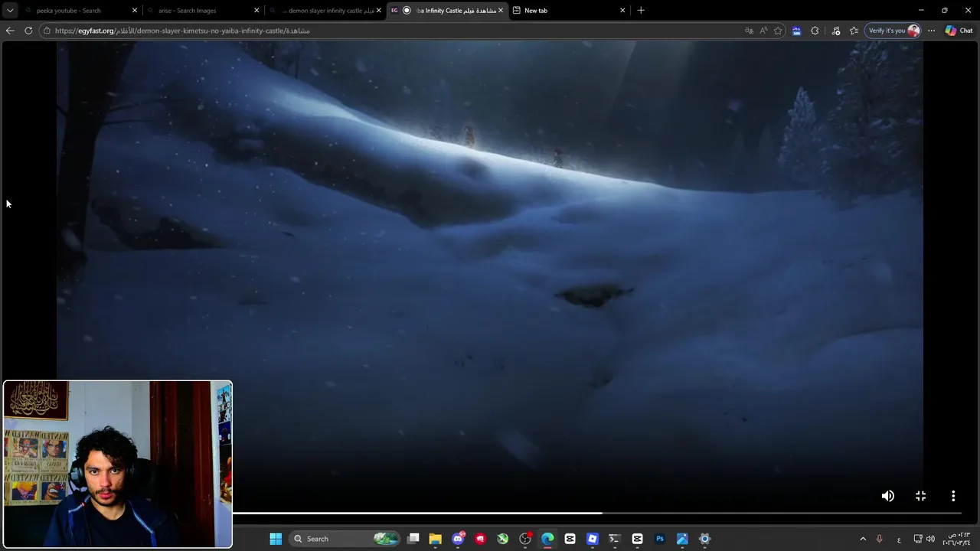This screenshot has height=551, width=980.
Task: Open the video player's three-dot options menu
Action: 953,496
